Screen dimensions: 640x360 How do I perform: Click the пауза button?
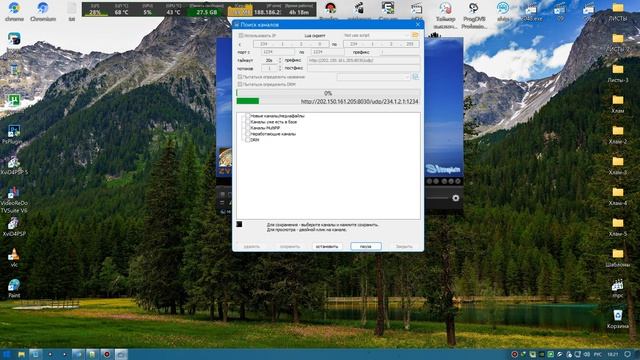[x=366, y=246]
